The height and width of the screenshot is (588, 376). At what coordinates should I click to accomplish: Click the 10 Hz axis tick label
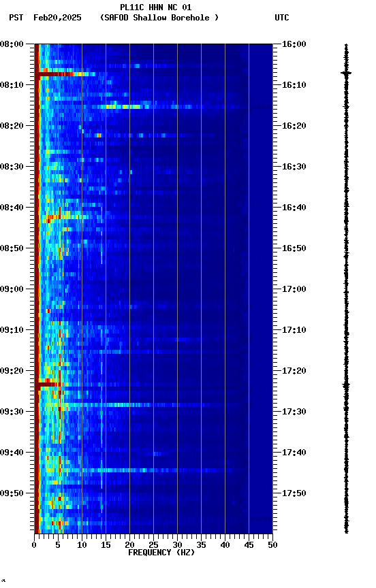coord(82,545)
